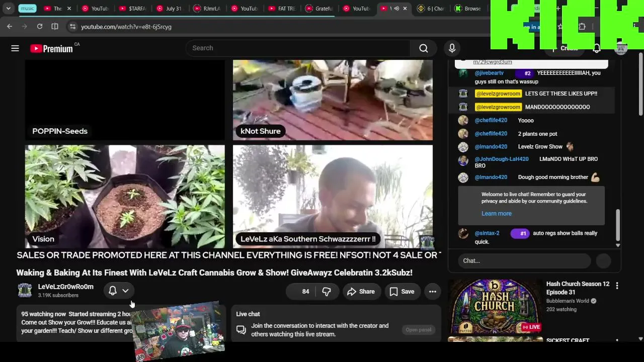This screenshot has height=362, width=644.
Task: Switch to the $TARFA browser tab
Action: [x=132, y=9]
